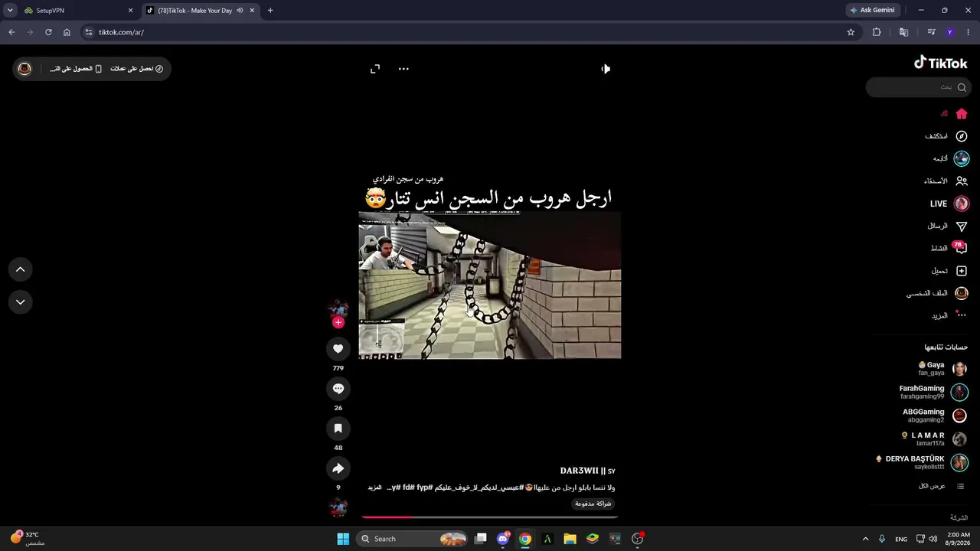The image size is (980, 551).
Task: Open creator name DAR3WII || SY
Action: tap(588, 471)
